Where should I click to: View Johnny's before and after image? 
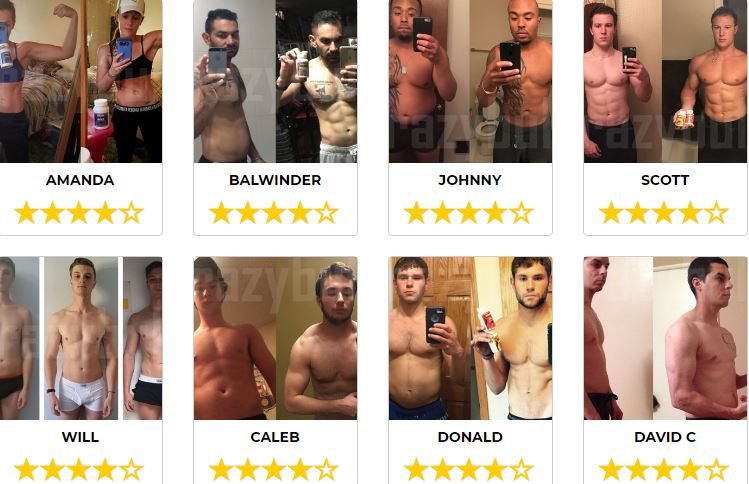[471, 81]
